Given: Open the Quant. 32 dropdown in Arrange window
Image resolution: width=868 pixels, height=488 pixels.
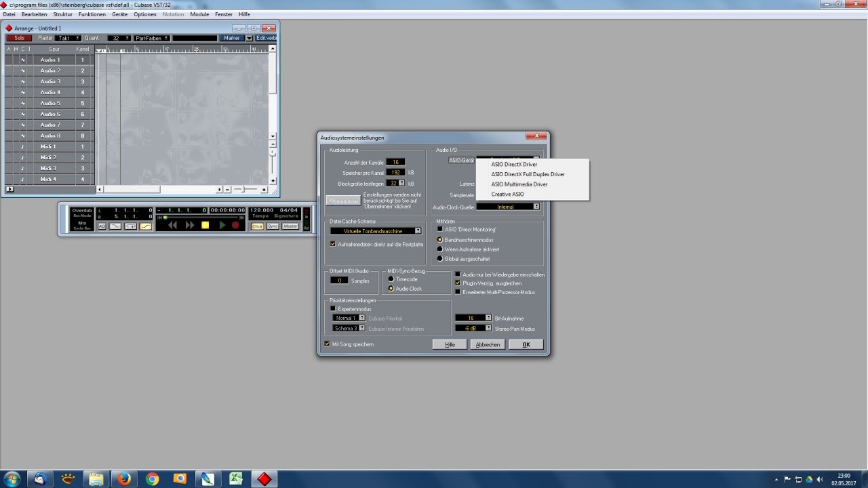Looking at the screenshot, I should pyautogui.click(x=119, y=38).
